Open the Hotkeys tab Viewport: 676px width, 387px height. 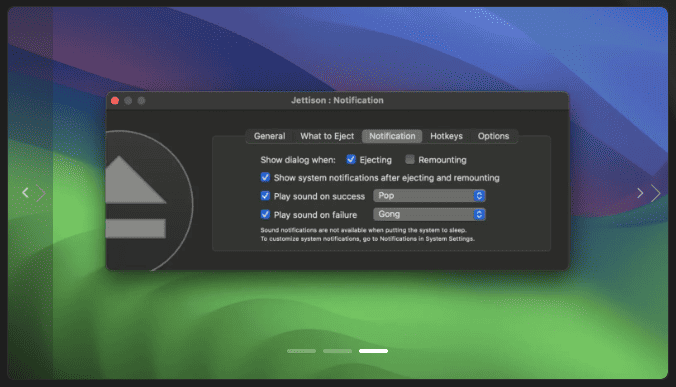446,136
